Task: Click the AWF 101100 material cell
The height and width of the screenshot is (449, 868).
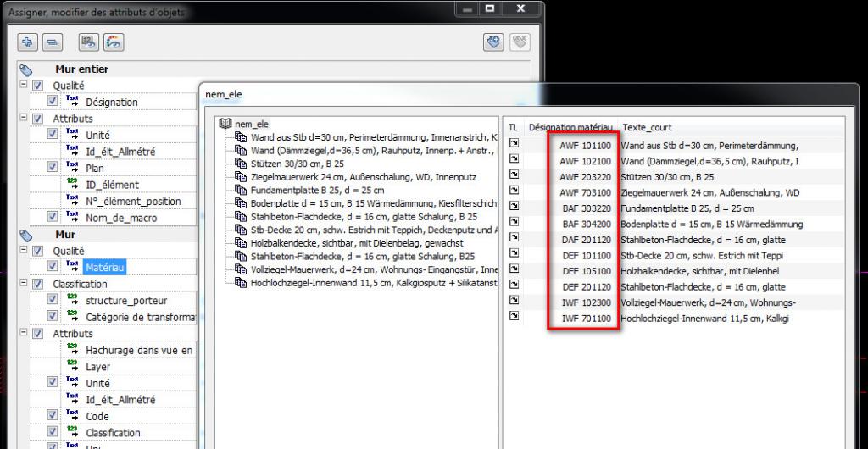Action: coord(585,146)
